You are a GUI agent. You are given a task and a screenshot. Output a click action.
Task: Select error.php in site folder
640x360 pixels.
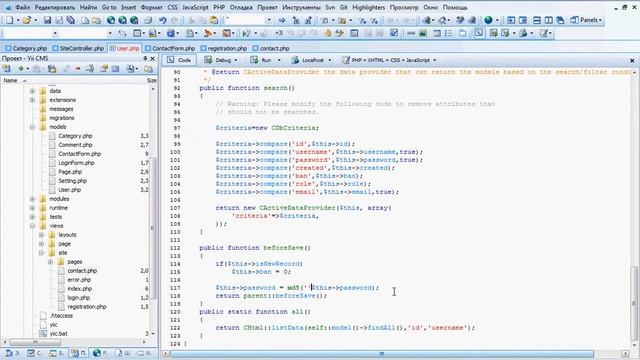(79, 280)
